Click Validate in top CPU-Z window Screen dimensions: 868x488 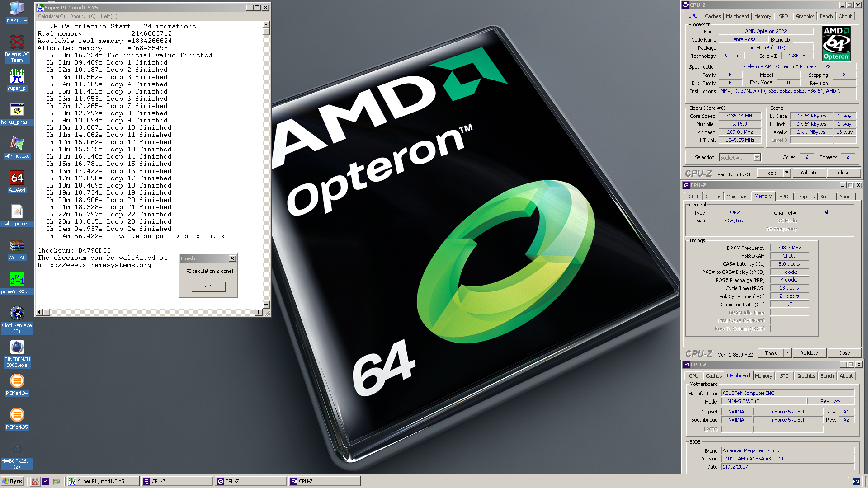click(809, 173)
